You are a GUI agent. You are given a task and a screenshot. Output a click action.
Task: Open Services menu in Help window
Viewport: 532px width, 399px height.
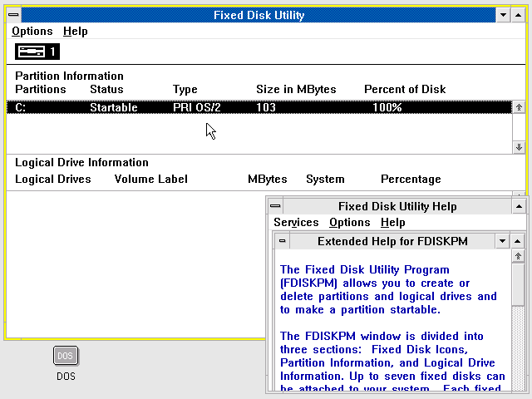click(x=296, y=222)
